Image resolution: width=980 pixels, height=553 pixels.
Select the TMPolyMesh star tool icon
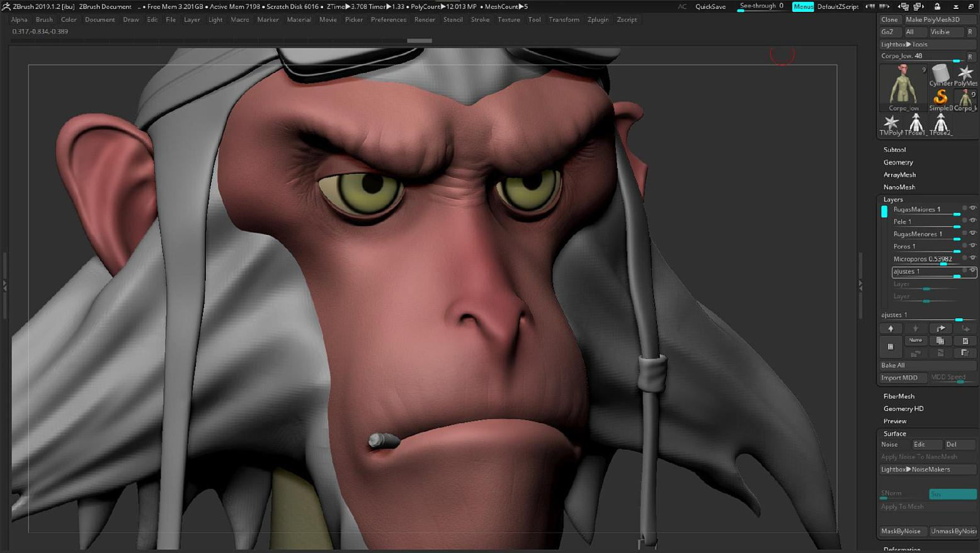[x=891, y=125]
